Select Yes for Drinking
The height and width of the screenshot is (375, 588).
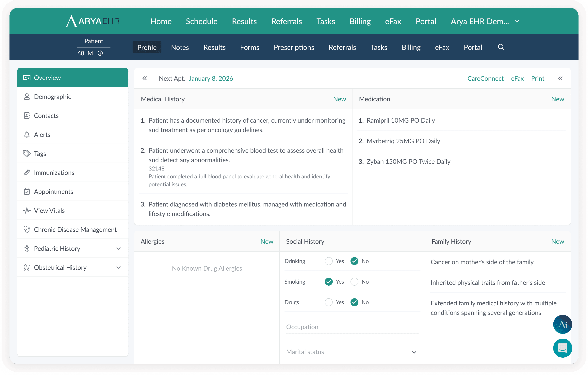(x=328, y=261)
